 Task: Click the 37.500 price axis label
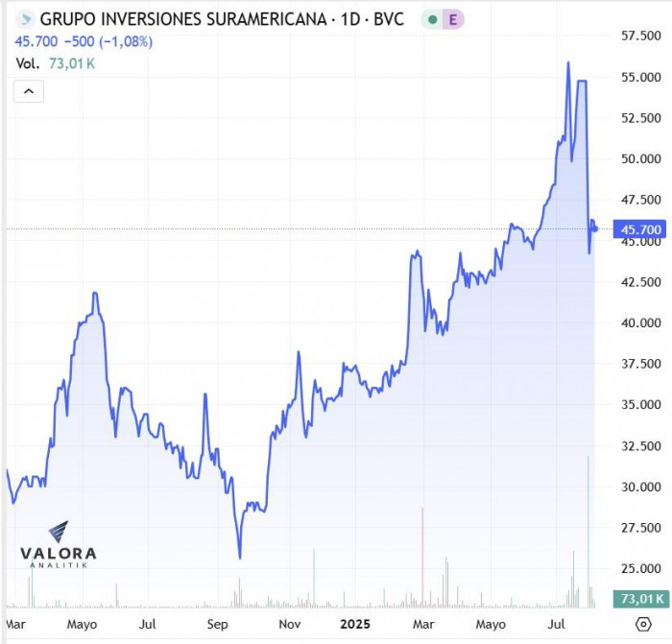(641, 364)
